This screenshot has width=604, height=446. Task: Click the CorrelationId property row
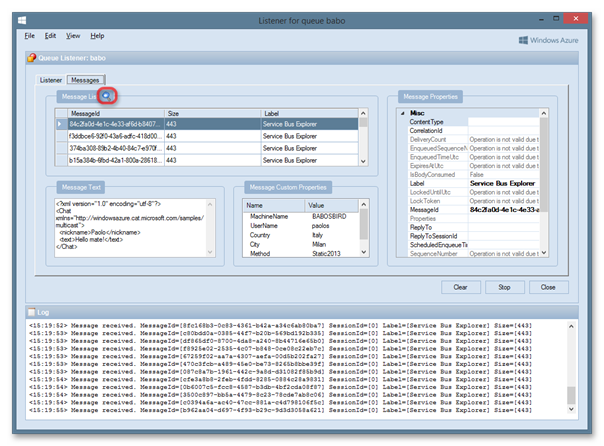(x=473, y=131)
